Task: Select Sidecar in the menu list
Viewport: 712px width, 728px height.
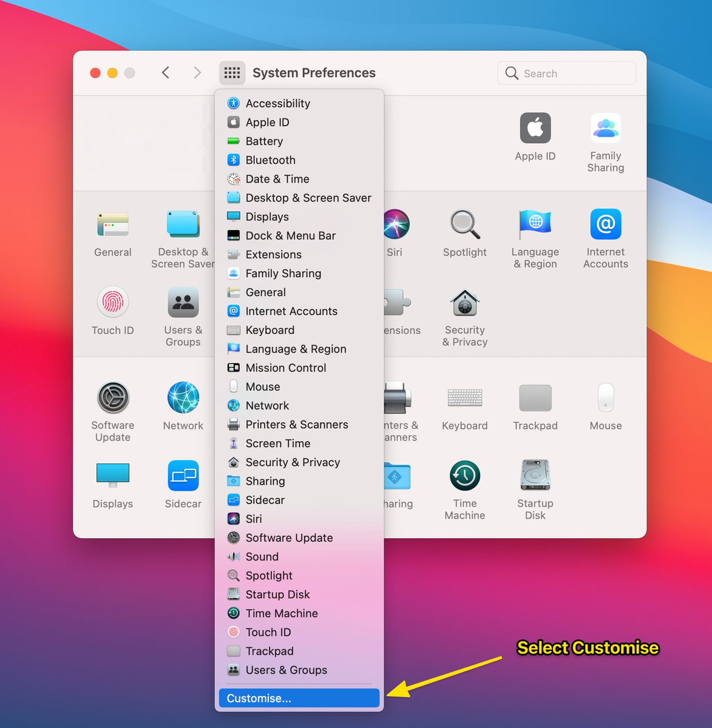Action: point(299,500)
